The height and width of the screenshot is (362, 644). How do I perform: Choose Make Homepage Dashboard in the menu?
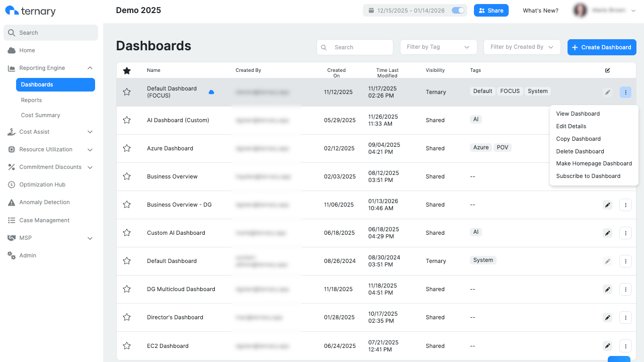pos(594,163)
